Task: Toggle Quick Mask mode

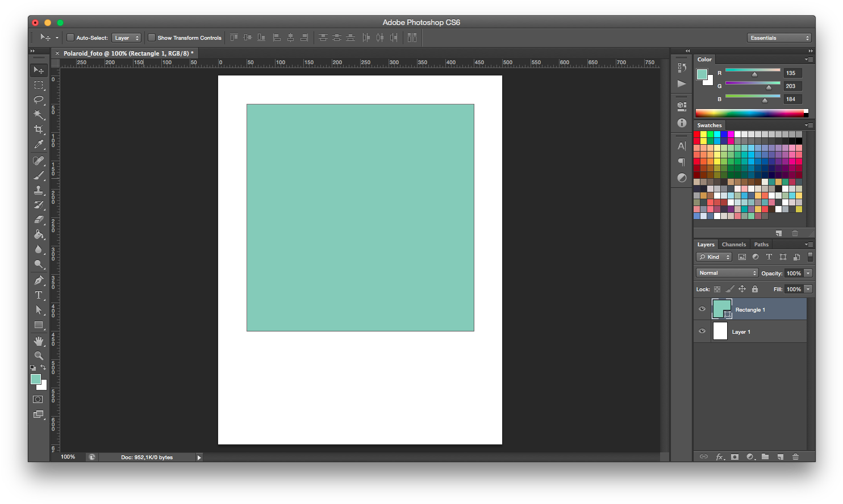Action: [38, 400]
